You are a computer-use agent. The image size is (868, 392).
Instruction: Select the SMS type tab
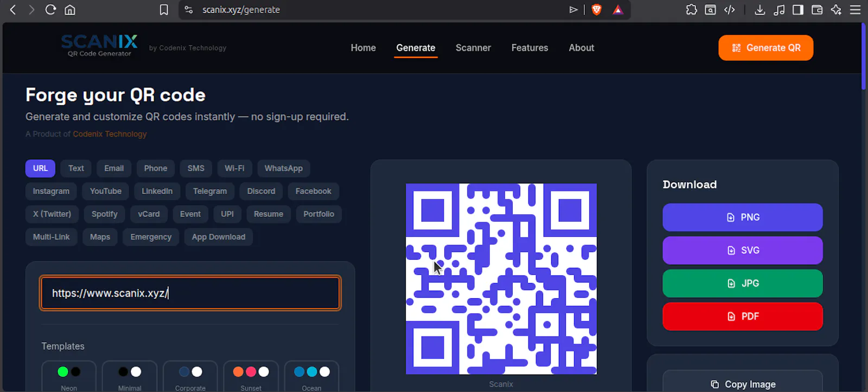[196, 169]
